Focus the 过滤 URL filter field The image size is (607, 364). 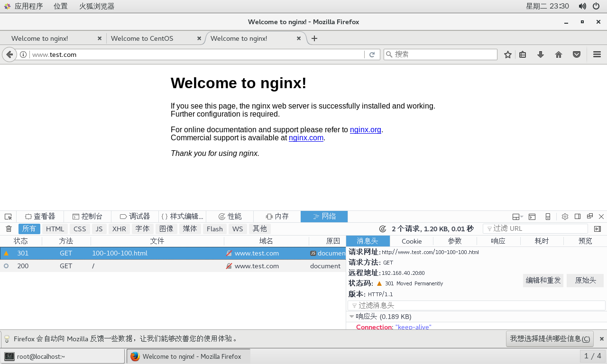point(535,229)
